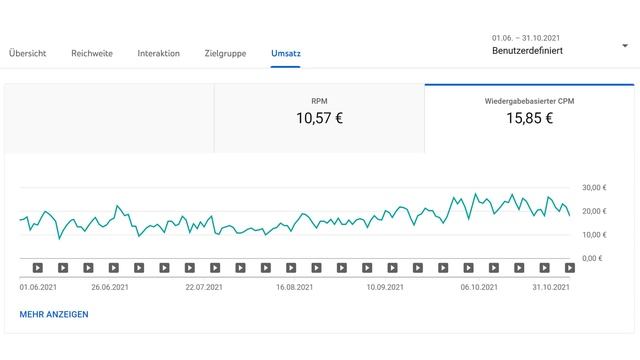Open the Benutzerdefiniert date range dropdown
This screenshot has width=640, height=360.
point(560,45)
